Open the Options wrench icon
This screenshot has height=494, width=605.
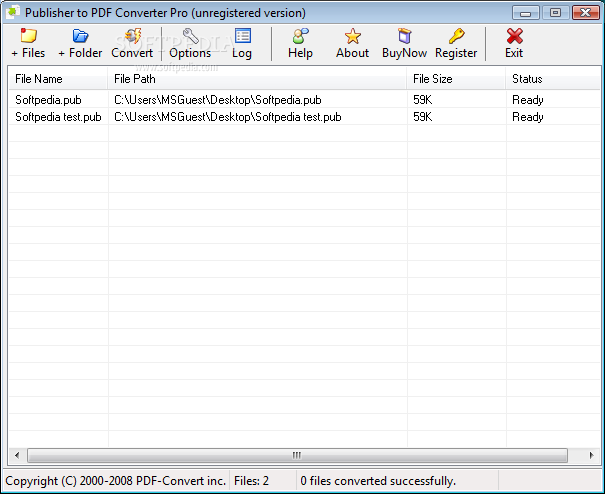click(x=190, y=36)
